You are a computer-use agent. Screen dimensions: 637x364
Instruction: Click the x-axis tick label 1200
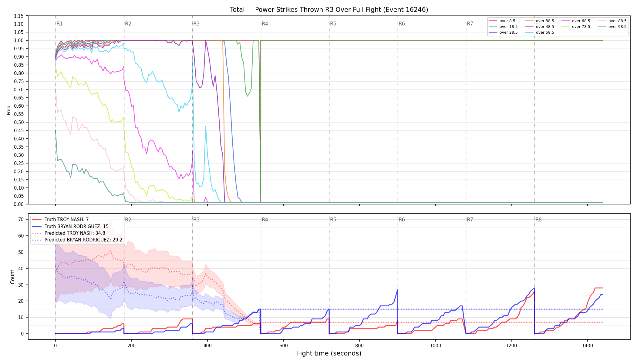512,345
